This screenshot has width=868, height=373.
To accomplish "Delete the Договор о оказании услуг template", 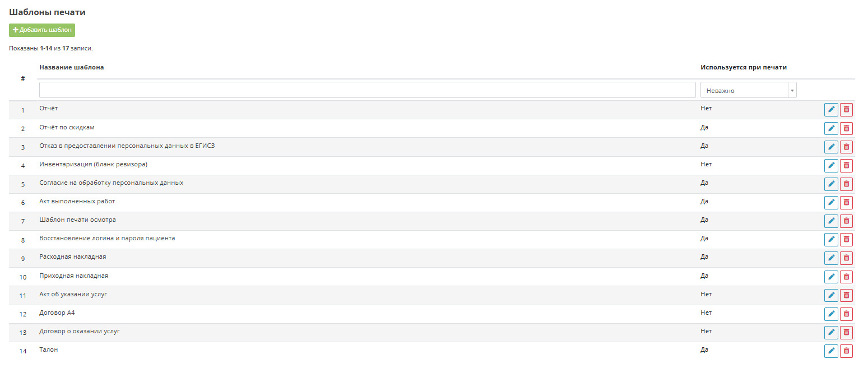I will [x=846, y=332].
